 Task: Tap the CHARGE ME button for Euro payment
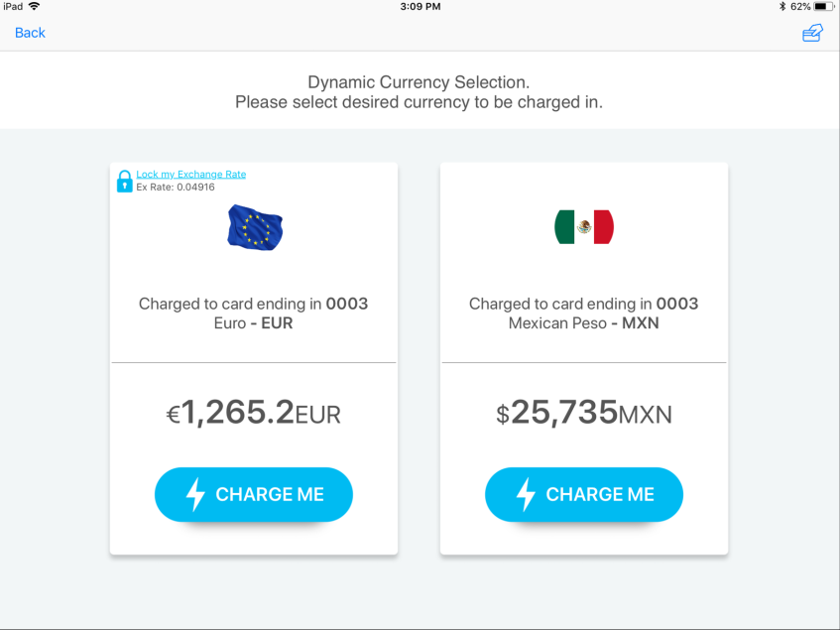pos(253,494)
